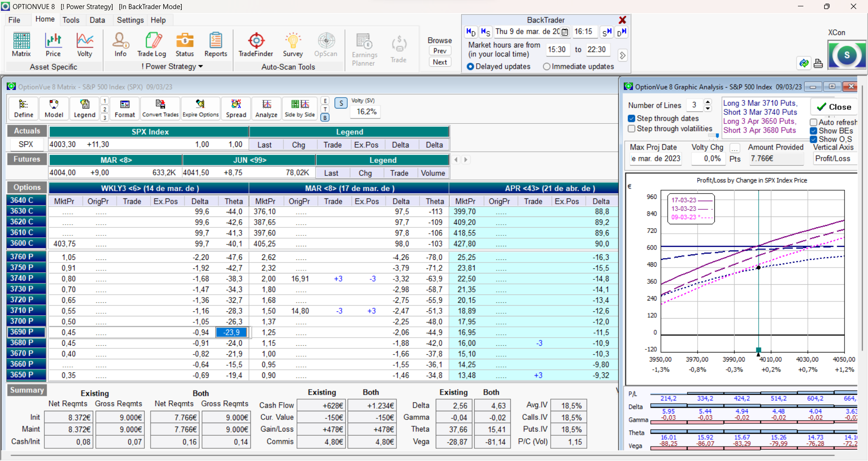
Task: Open the Spread tool in Matrix toolbar
Action: [x=236, y=109]
